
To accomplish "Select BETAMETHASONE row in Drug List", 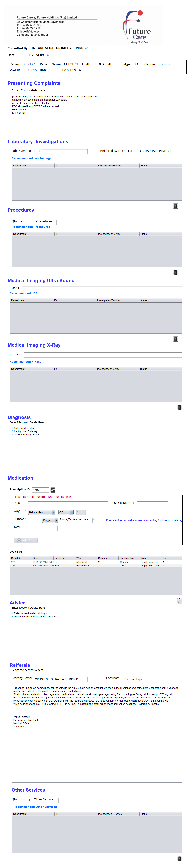I will [x=43, y=566].
